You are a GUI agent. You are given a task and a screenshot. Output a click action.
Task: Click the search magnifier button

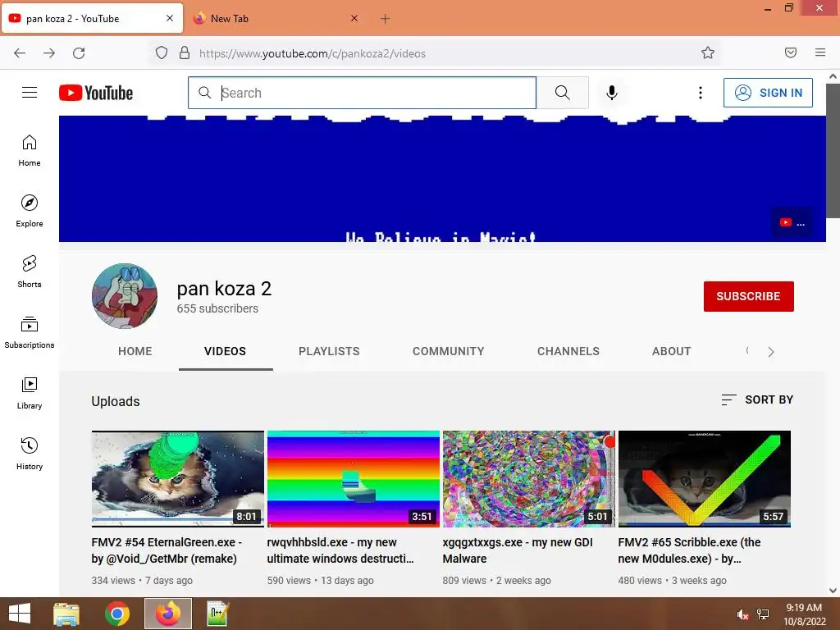[563, 93]
